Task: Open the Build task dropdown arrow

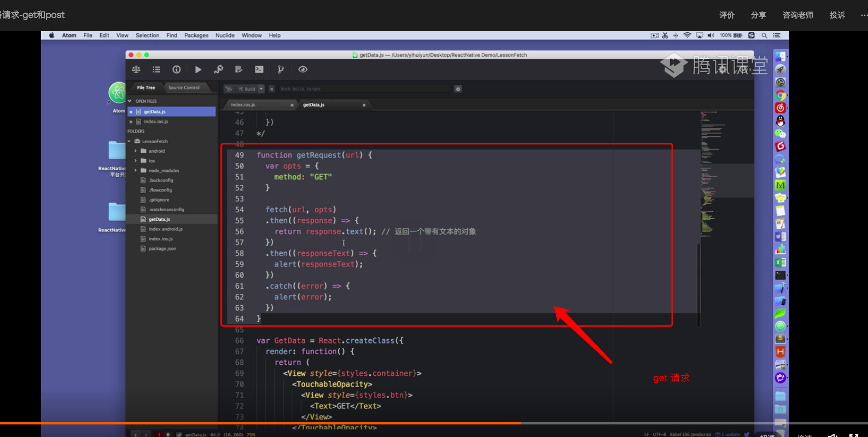Action: point(261,89)
